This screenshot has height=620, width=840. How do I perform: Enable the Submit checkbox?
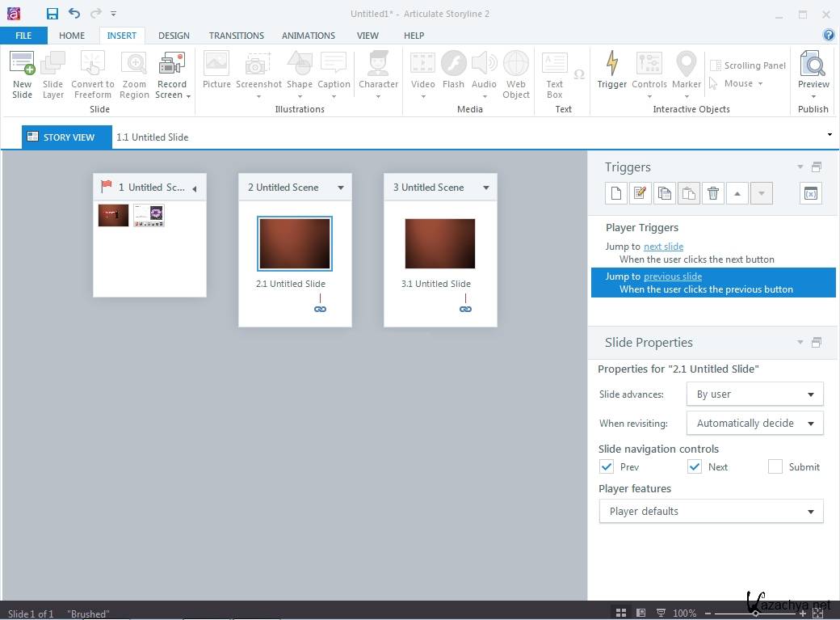[775, 466]
